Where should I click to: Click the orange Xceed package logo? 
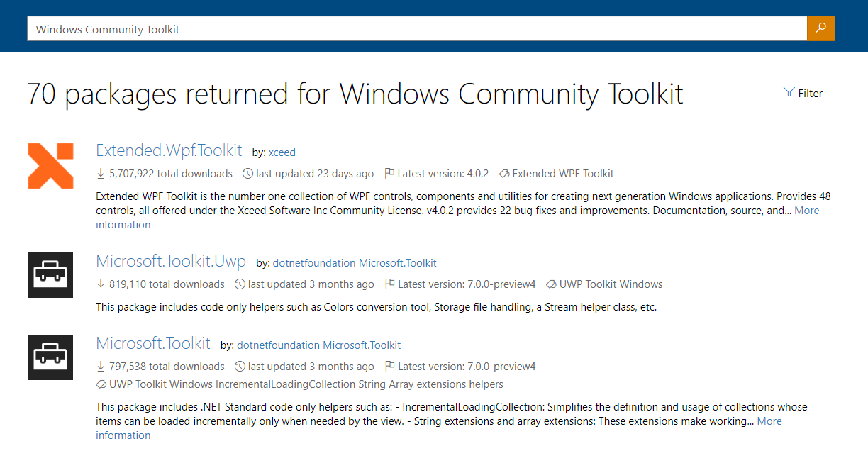tap(50, 166)
